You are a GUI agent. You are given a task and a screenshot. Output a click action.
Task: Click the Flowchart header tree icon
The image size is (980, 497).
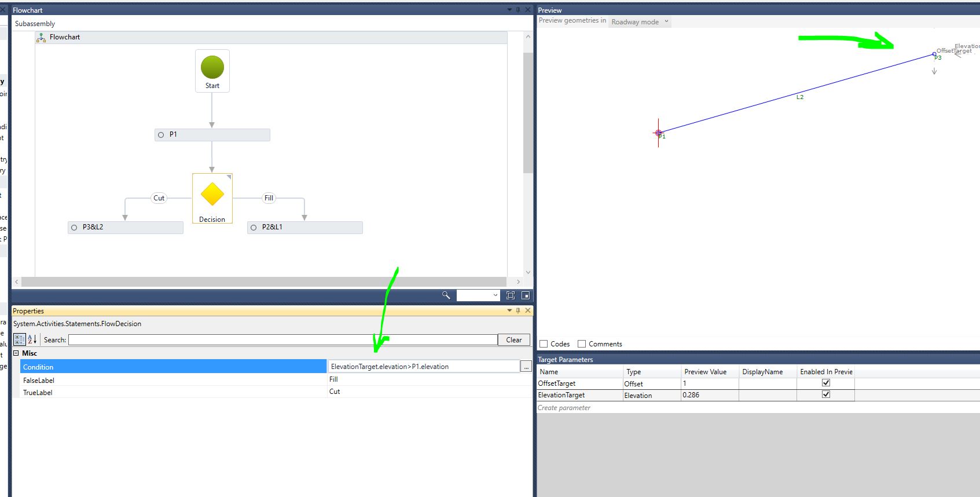[x=41, y=38]
